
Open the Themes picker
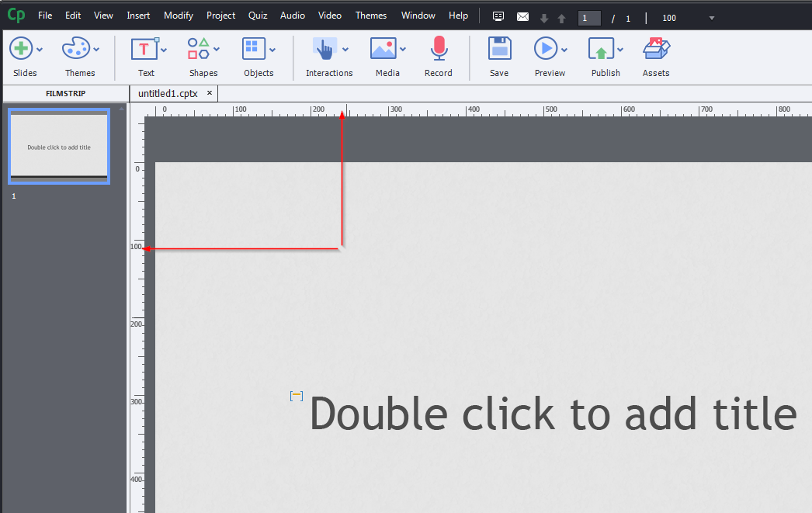point(76,49)
